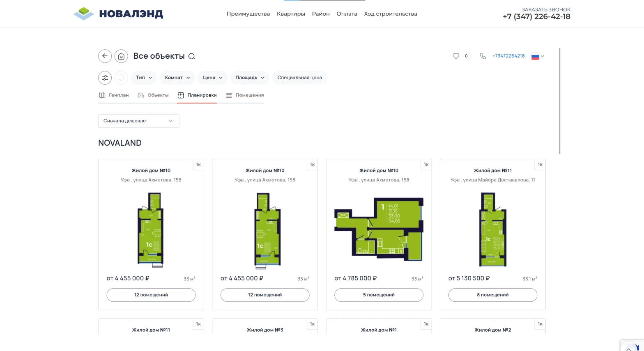Open the Сначала дешевле sort dropdown

coord(138,121)
